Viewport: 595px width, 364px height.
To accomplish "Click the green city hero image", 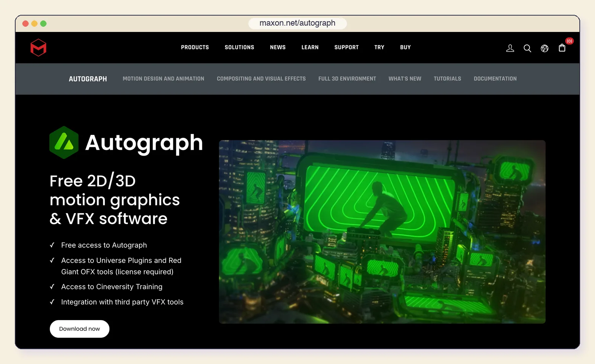I will [x=382, y=232].
